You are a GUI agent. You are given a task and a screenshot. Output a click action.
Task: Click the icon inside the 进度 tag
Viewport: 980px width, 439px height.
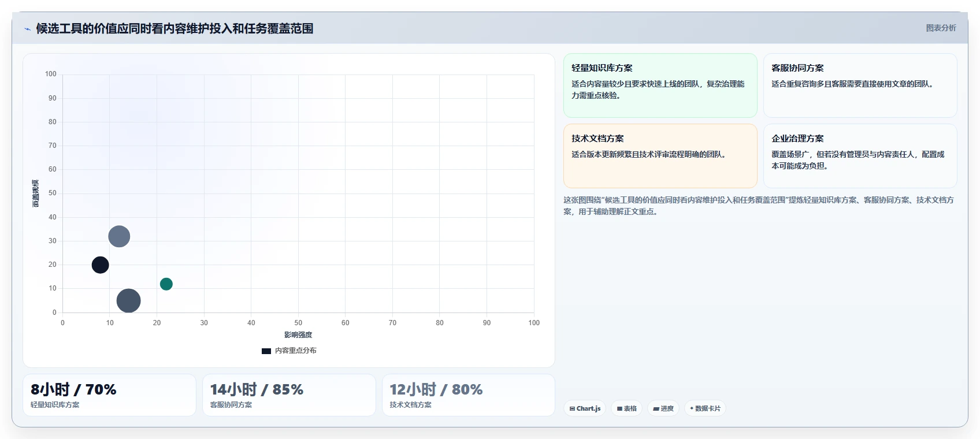(656, 408)
